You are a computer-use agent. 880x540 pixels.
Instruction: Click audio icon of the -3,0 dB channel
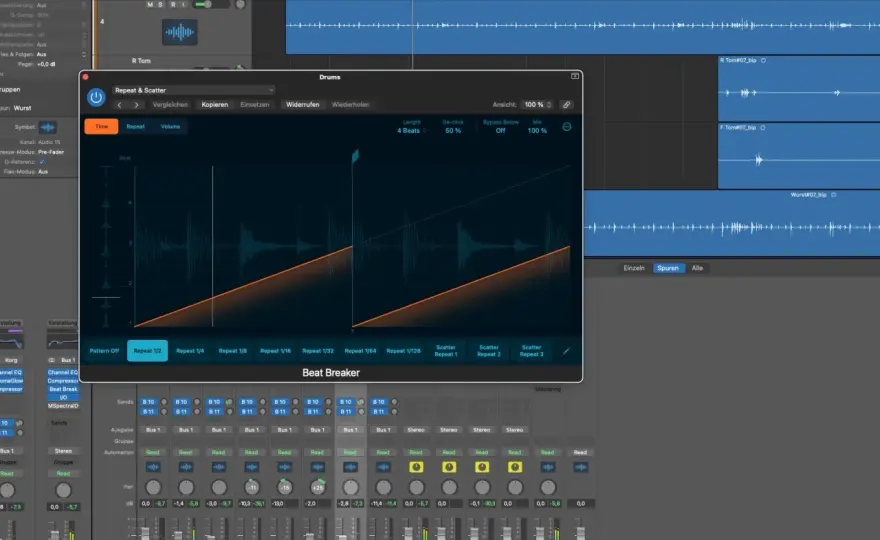tap(219, 467)
